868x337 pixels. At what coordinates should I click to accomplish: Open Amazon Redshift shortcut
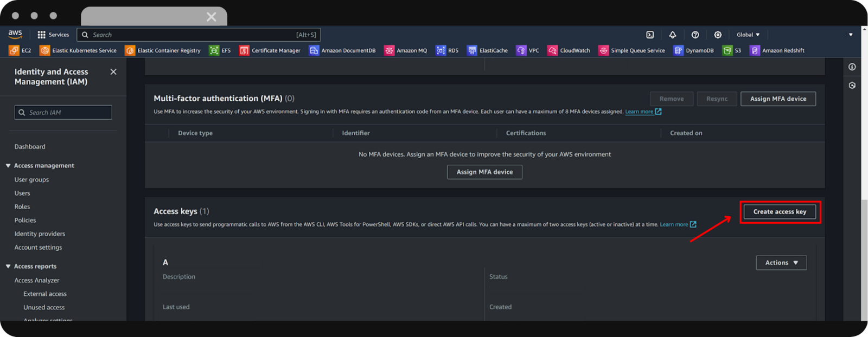[x=777, y=50]
